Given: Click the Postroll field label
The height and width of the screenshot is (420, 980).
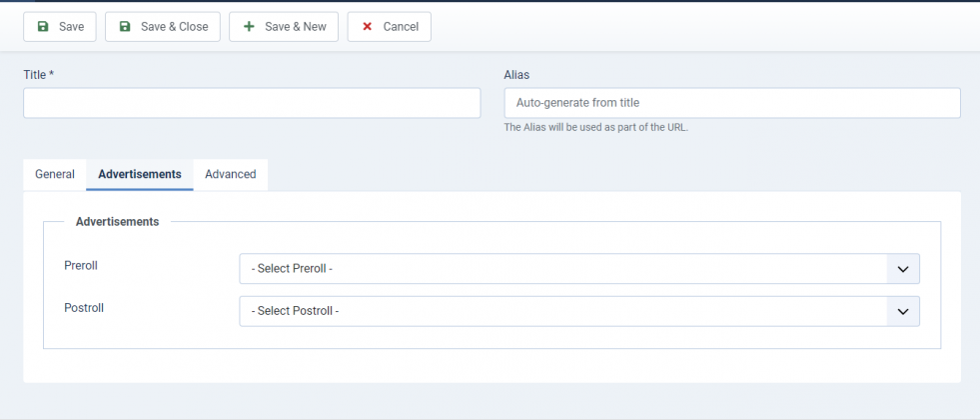Looking at the screenshot, I should click(84, 308).
